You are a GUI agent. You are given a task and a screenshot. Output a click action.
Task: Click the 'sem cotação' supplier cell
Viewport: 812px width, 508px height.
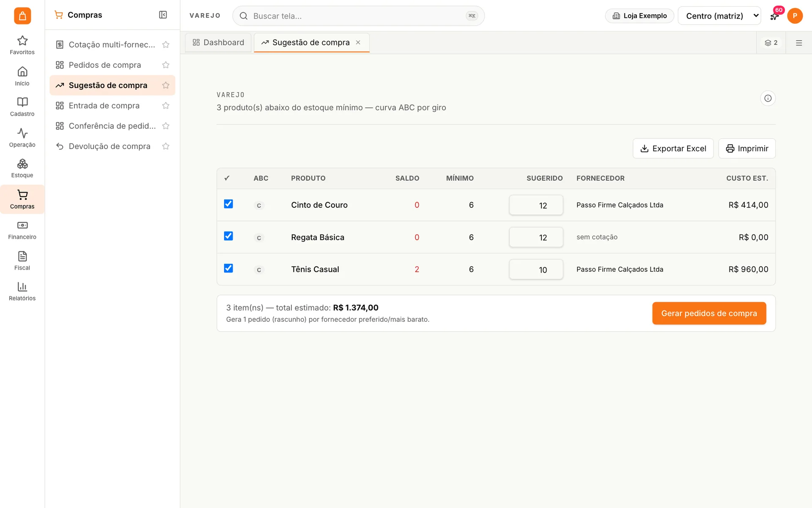(x=597, y=237)
